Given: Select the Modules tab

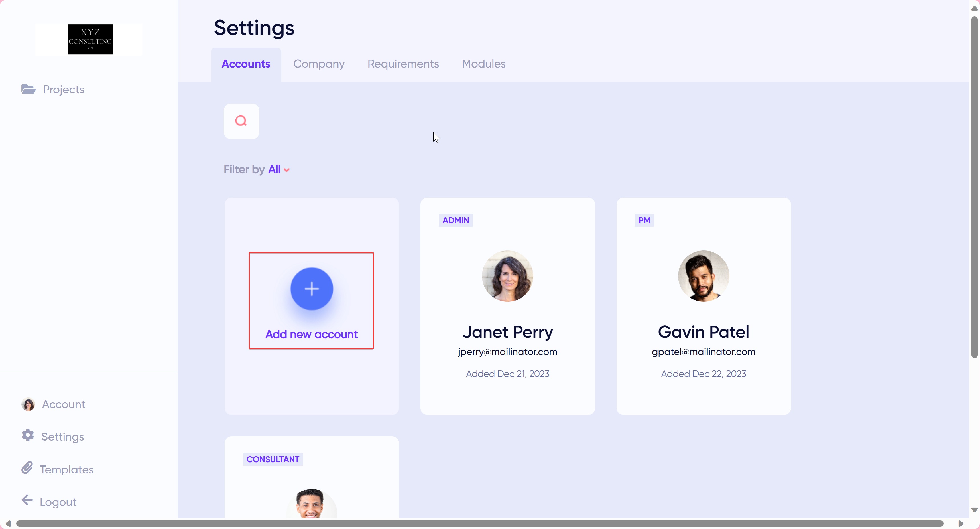Looking at the screenshot, I should click(483, 64).
